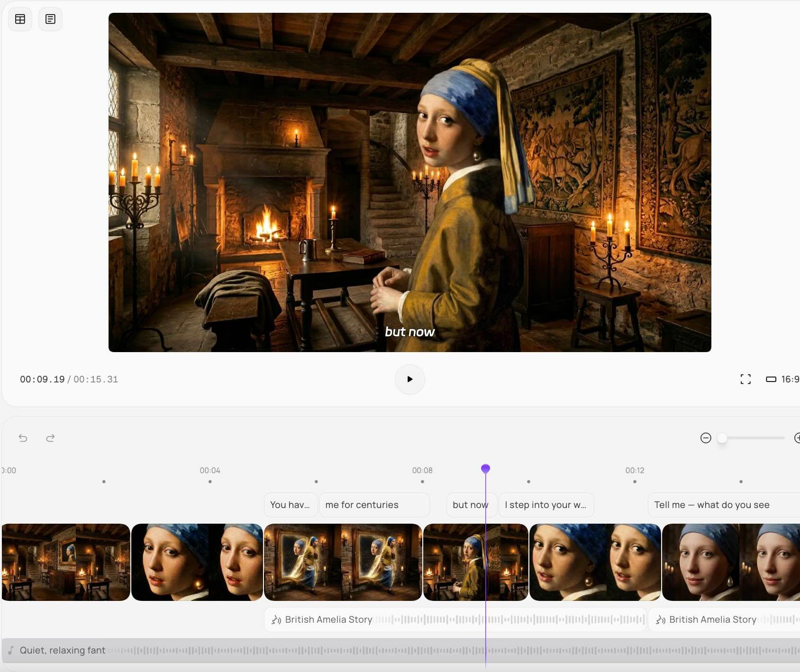
Task: Click the timeline zoom slider handle
Action: pyautogui.click(x=722, y=438)
